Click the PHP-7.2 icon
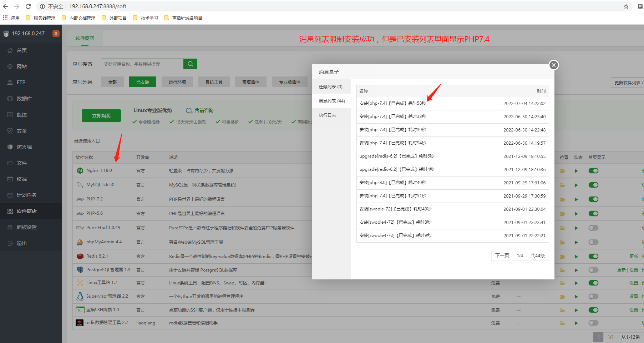 [80, 199]
